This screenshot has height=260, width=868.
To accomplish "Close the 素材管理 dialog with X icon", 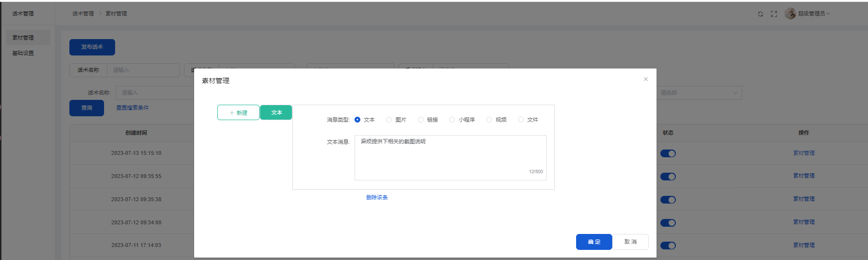I will [645, 79].
